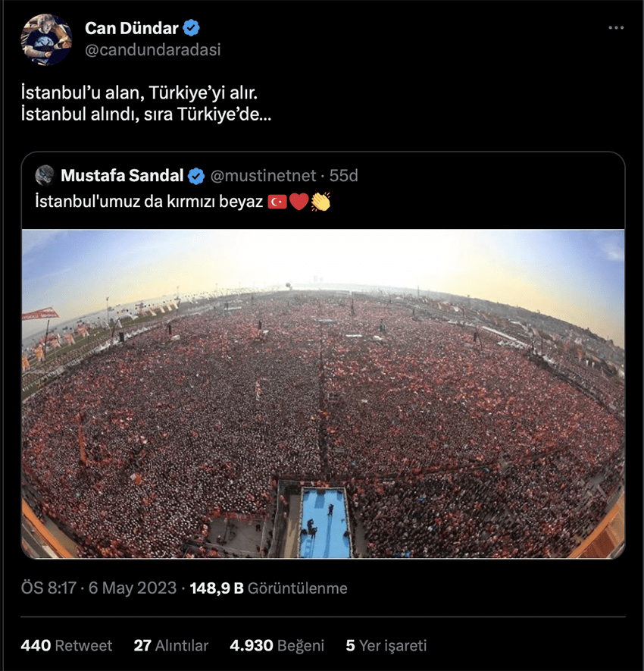Image resolution: width=644 pixels, height=671 pixels.
Task: Click the red heart emoji
Action: click(299, 202)
